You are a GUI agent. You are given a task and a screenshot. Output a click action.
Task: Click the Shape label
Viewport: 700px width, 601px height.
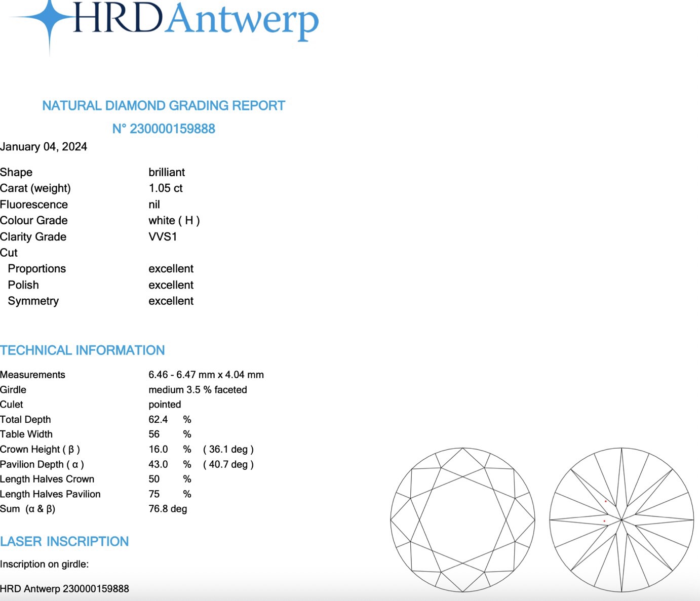(x=16, y=172)
